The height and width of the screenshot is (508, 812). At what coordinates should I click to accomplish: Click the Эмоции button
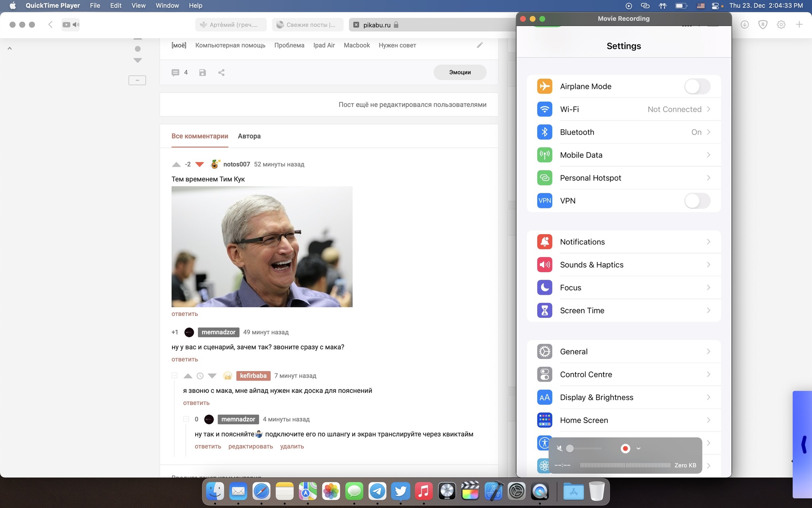click(x=460, y=72)
